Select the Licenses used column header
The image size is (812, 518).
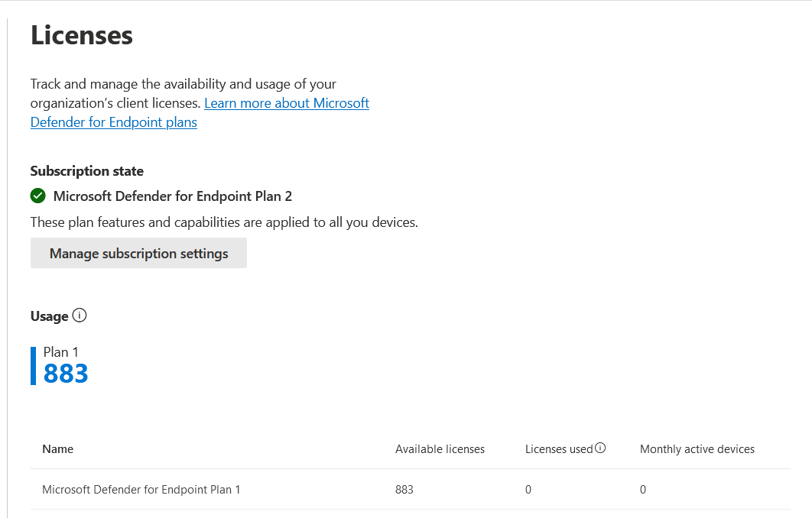(x=559, y=449)
